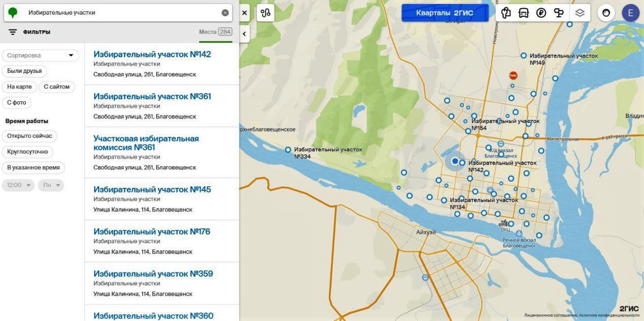Click the public transport bus icon
The image size is (644, 321).
pyautogui.click(x=524, y=13)
